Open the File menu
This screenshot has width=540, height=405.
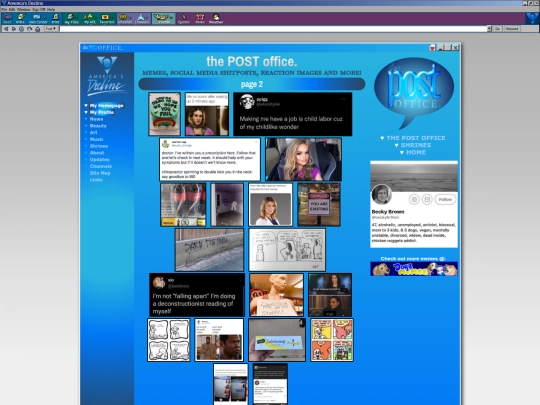[x=4, y=9]
